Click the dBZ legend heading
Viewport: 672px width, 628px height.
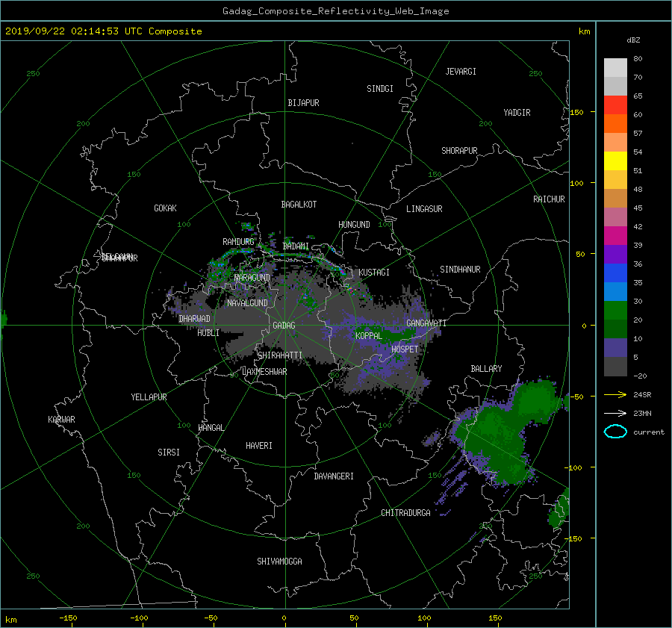point(633,40)
